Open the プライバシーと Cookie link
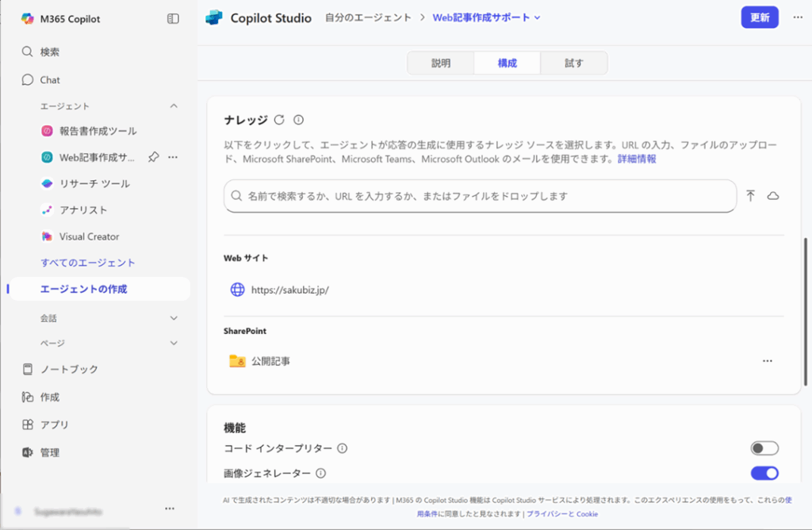Viewport: 812px width, 530px height. tap(562, 514)
